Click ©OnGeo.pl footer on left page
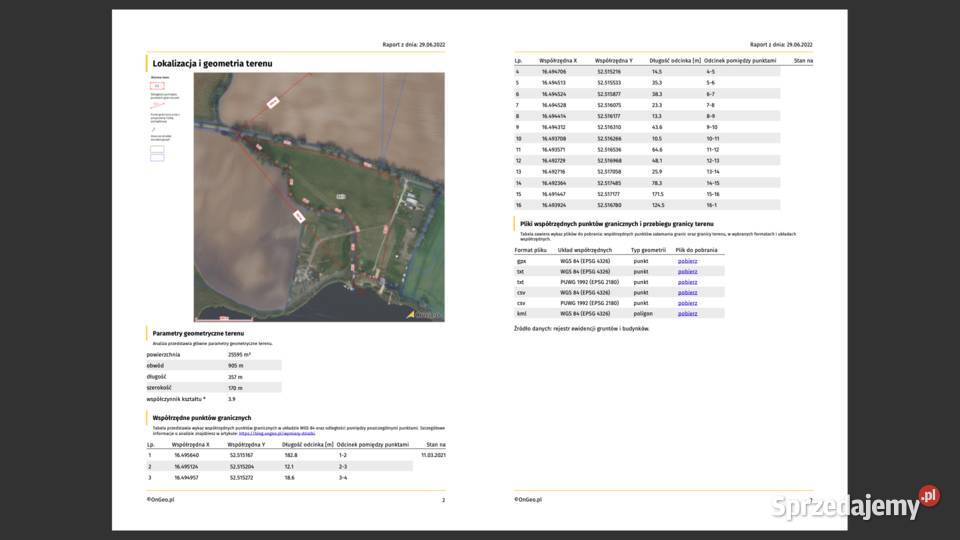The width and height of the screenshot is (960, 540). pos(161,498)
